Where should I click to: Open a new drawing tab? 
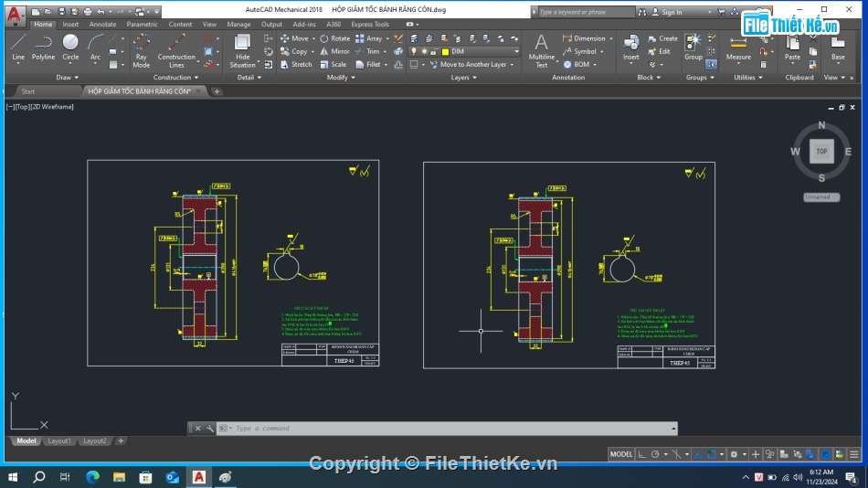217,91
